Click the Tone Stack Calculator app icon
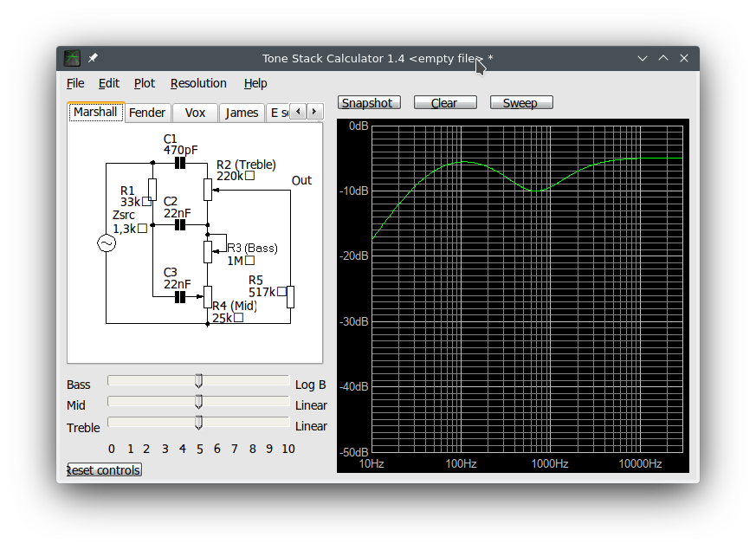 point(73,58)
